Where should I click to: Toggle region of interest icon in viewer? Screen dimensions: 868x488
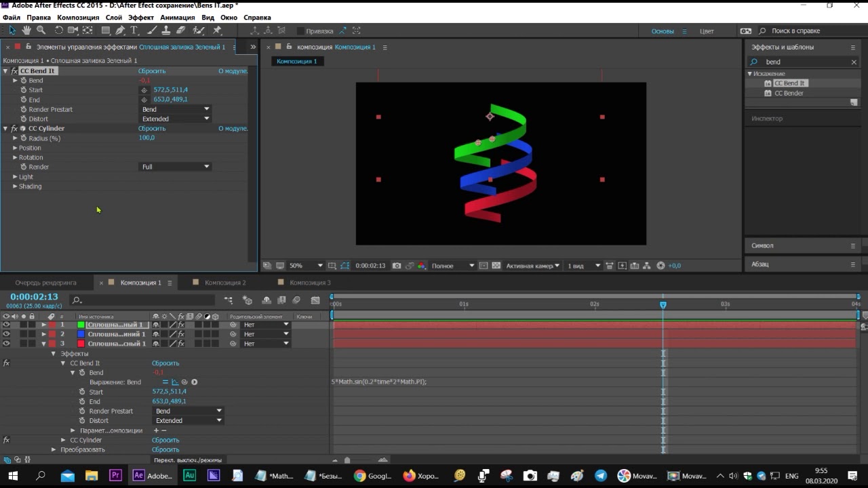pos(483,266)
